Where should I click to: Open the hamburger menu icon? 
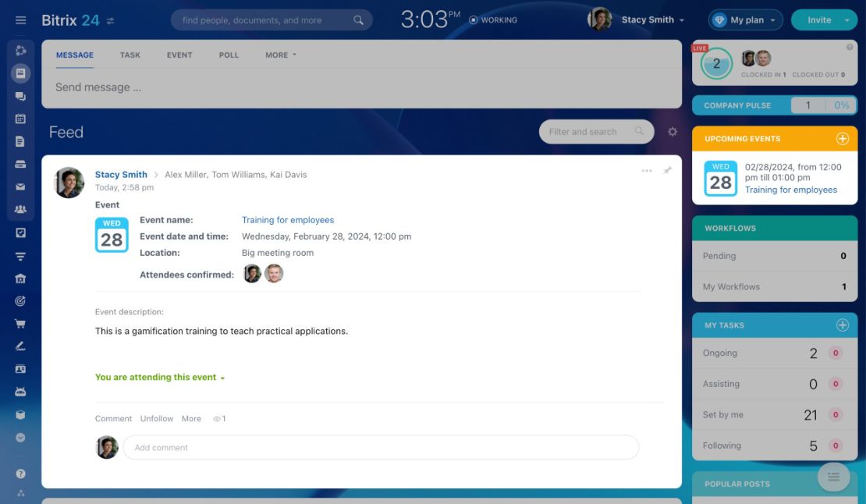pos(20,20)
